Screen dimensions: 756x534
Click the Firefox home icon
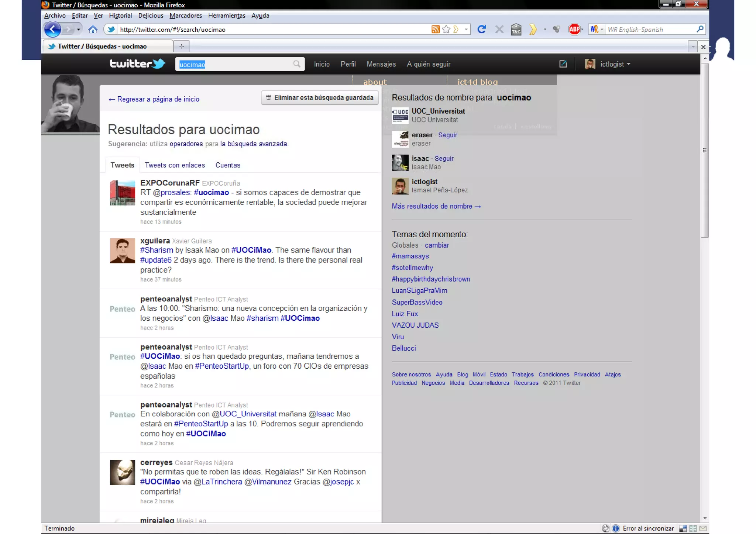93,30
